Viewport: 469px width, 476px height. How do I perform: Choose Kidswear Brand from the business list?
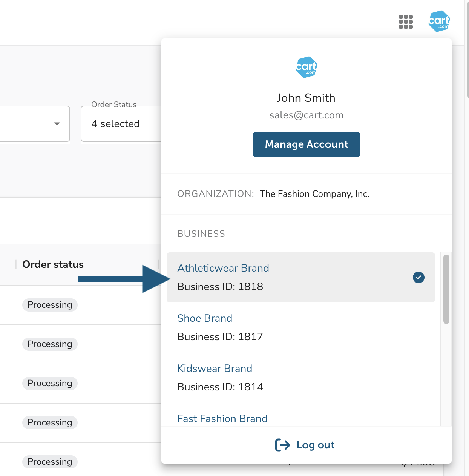[215, 369]
